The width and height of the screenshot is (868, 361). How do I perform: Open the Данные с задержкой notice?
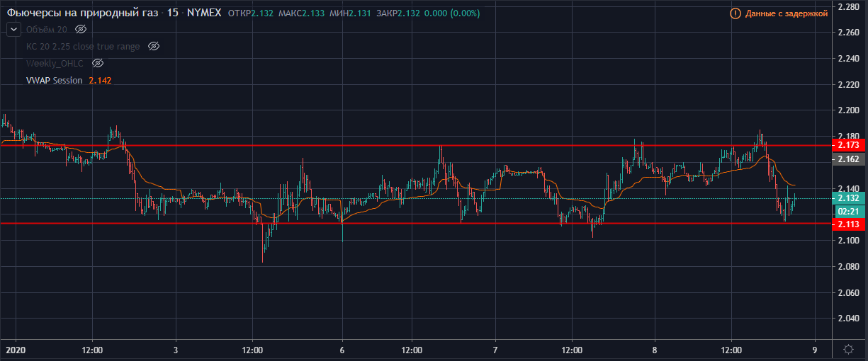(787, 13)
